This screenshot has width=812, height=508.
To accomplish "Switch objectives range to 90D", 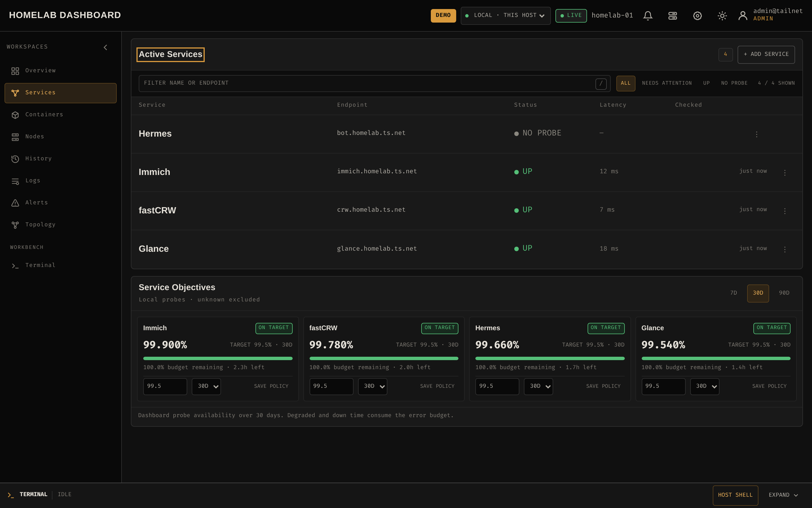I will [784, 293].
